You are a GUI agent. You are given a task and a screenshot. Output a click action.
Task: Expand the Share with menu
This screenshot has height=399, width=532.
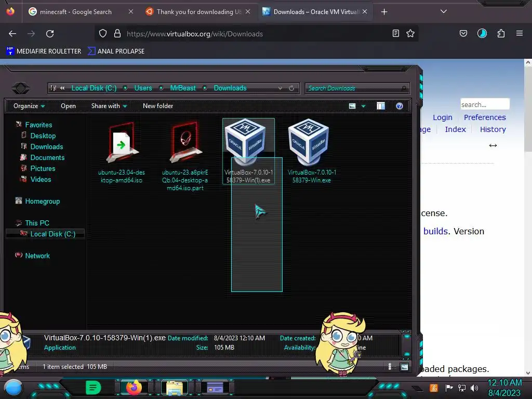pos(109,106)
